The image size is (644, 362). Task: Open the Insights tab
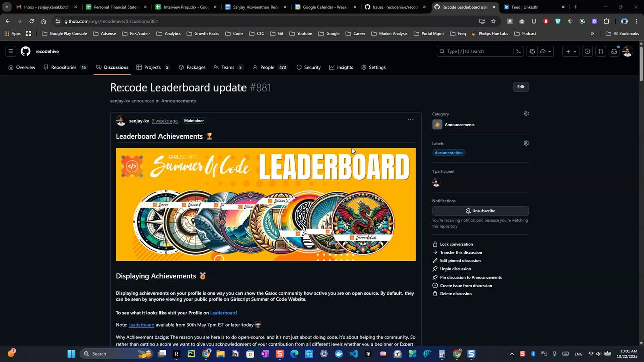tap(341, 67)
